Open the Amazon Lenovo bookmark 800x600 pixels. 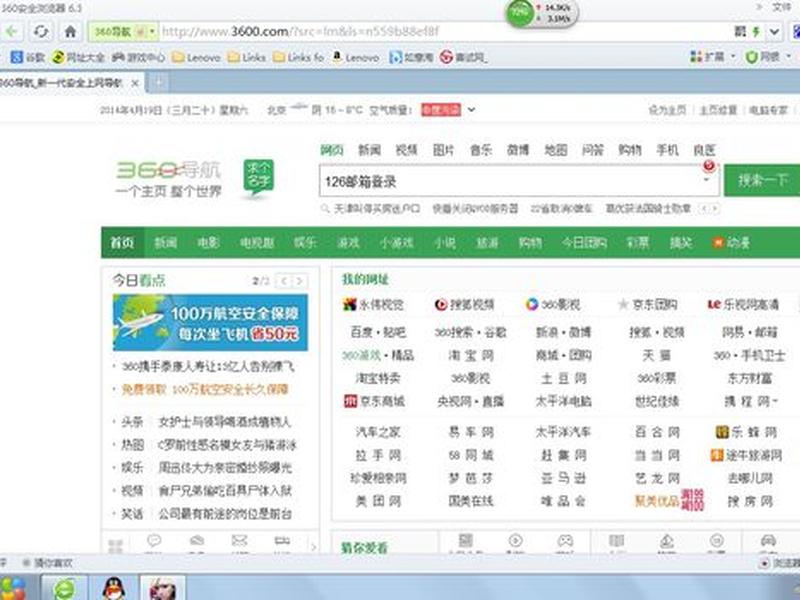pos(356,57)
